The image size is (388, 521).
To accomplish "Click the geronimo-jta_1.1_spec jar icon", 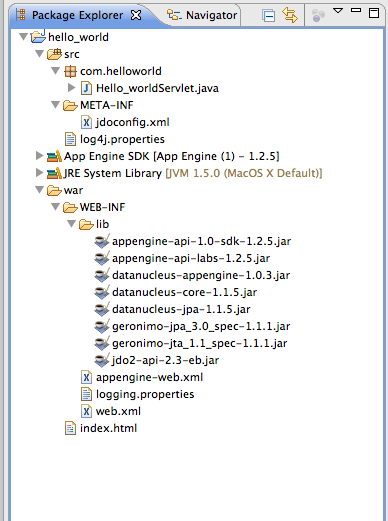I will [102, 343].
